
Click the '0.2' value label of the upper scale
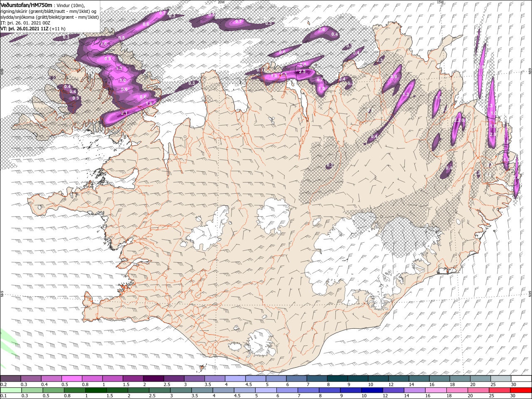click(x=3, y=384)
